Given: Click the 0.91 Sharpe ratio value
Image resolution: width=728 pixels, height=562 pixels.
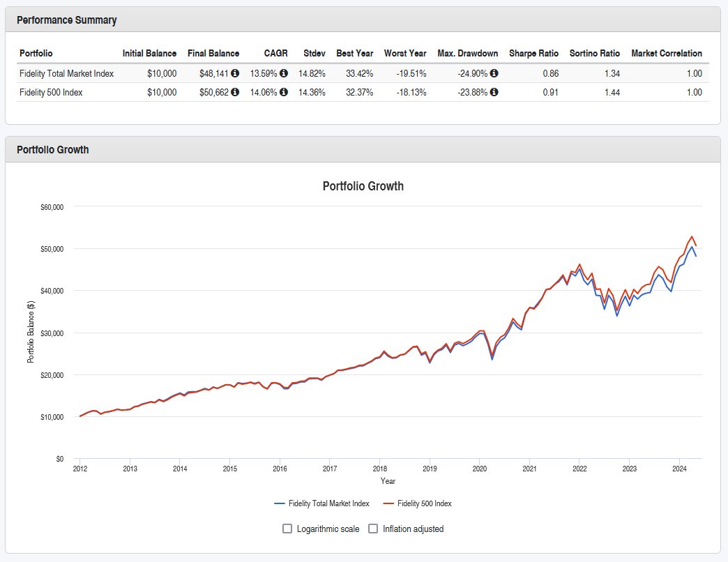Looking at the screenshot, I should tap(551, 92).
